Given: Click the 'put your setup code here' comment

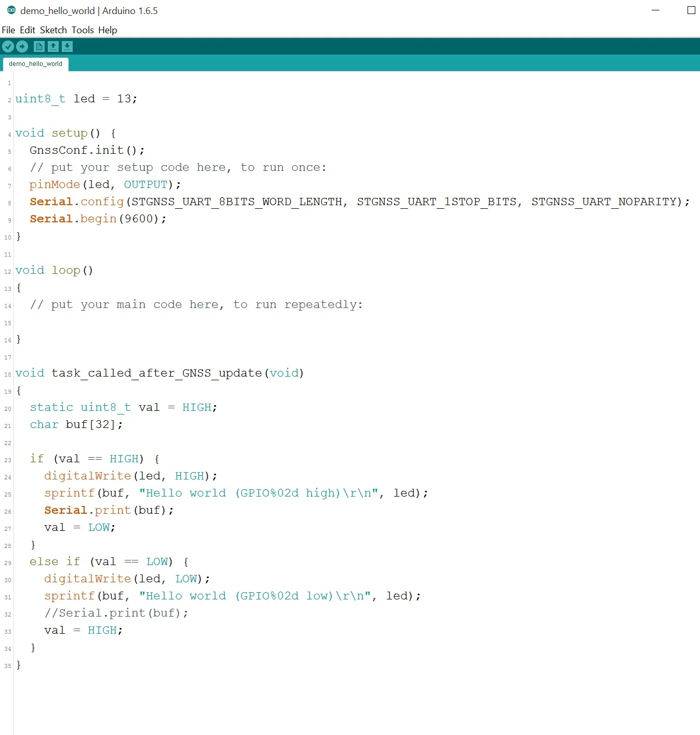Looking at the screenshot, I should pos(178,167).
